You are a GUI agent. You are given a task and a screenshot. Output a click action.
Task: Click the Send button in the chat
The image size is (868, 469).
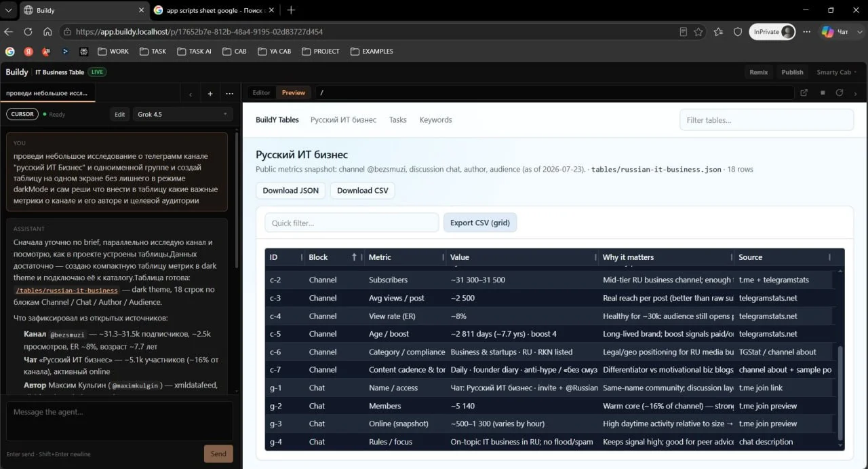(x=218, y=453)
